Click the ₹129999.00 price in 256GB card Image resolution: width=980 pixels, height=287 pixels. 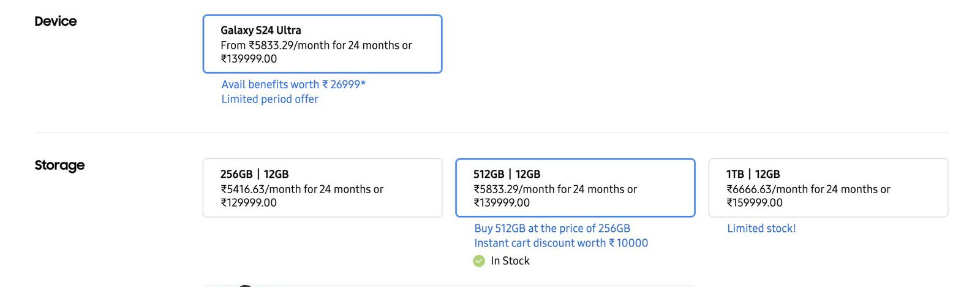[249, 202]
